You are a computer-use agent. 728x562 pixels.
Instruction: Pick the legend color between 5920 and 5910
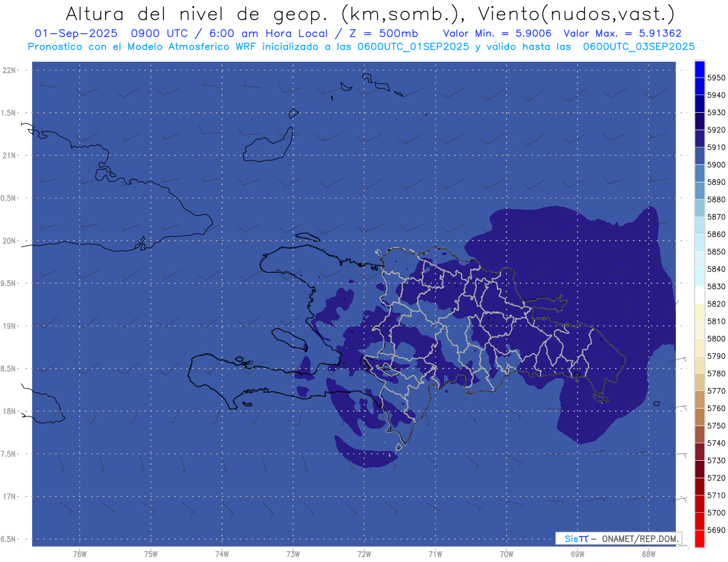coord(699,138)
